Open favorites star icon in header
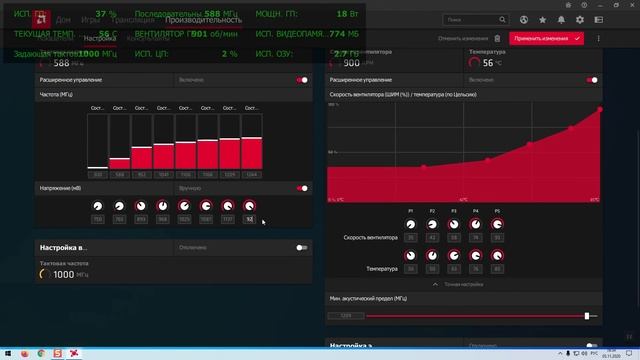640x360 pixels. [542, 20]
